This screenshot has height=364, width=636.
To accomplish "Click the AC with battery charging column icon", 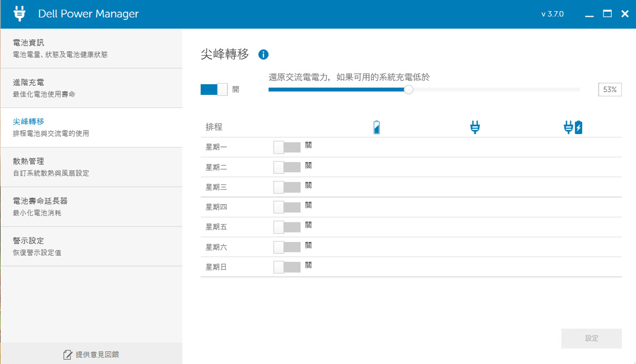I will [x=572, y=127].
